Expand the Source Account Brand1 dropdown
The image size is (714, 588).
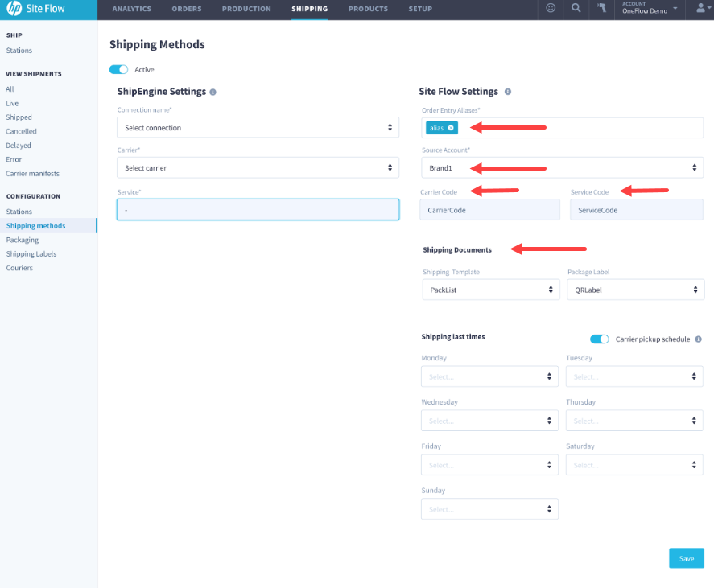pyautogui.click(x=561, y=167)
